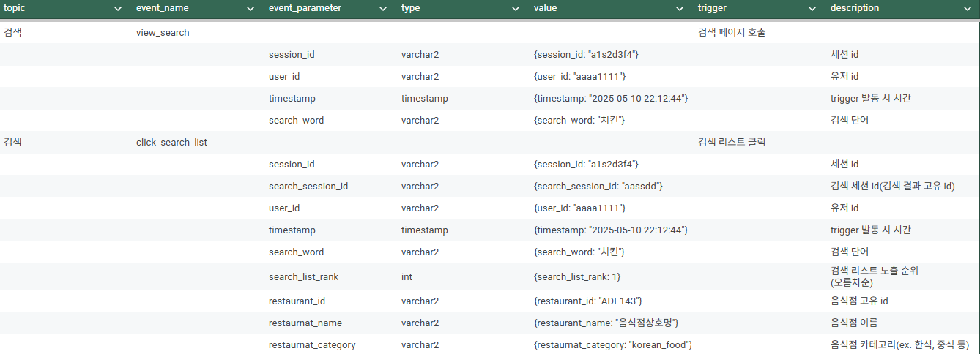Click varchar2 in the search_session_id row
980x354 pixels.
click(x=420, y=187)
